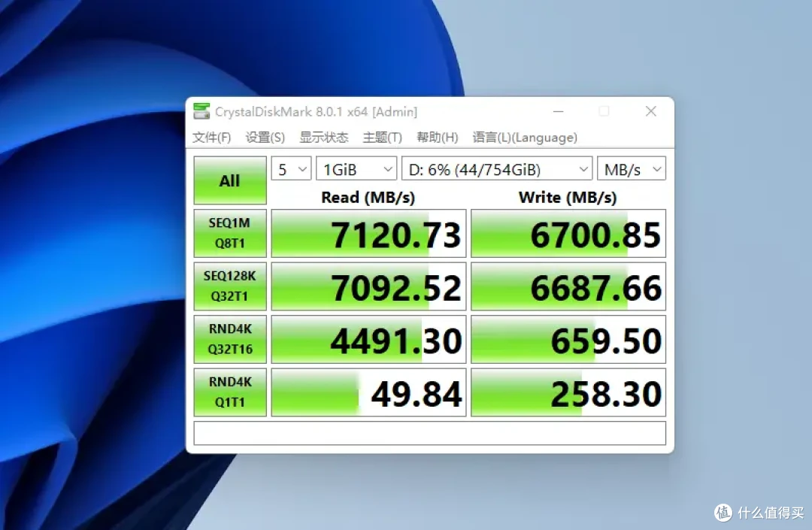Minimize the CrystalDiskMark window

click(x=558, y=111)
